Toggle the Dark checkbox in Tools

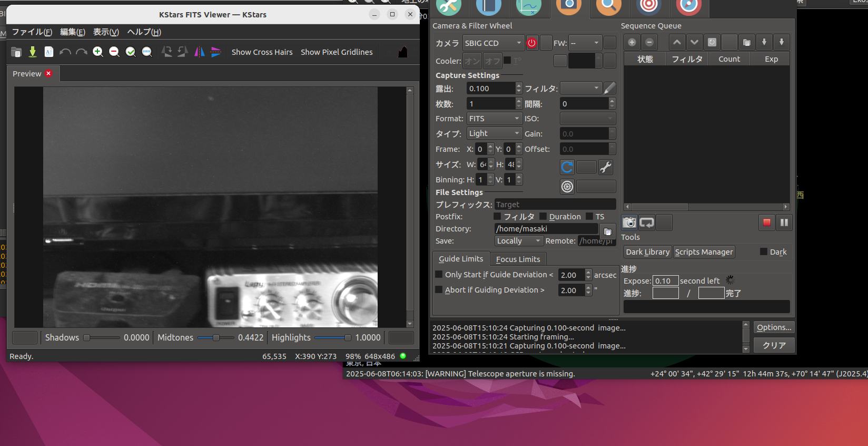tap(764, 251)
